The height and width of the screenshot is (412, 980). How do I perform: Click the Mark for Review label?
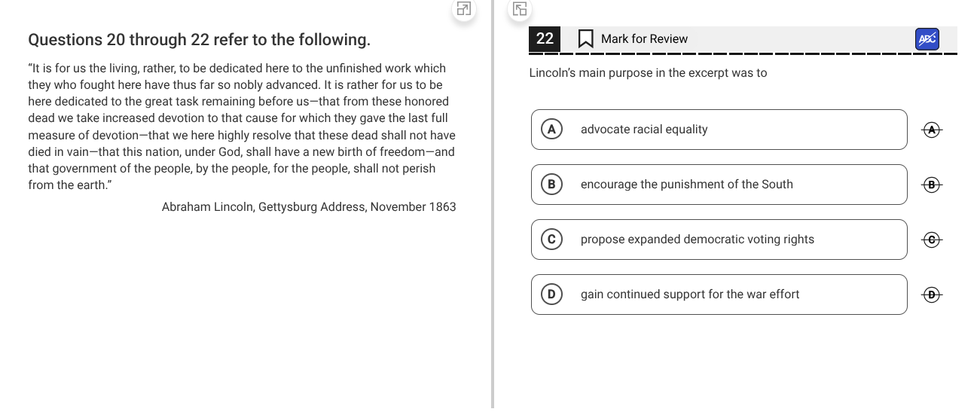pos(644,39)
